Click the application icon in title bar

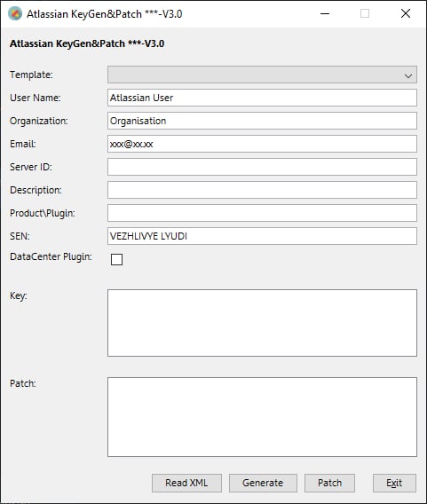(15, 14)
